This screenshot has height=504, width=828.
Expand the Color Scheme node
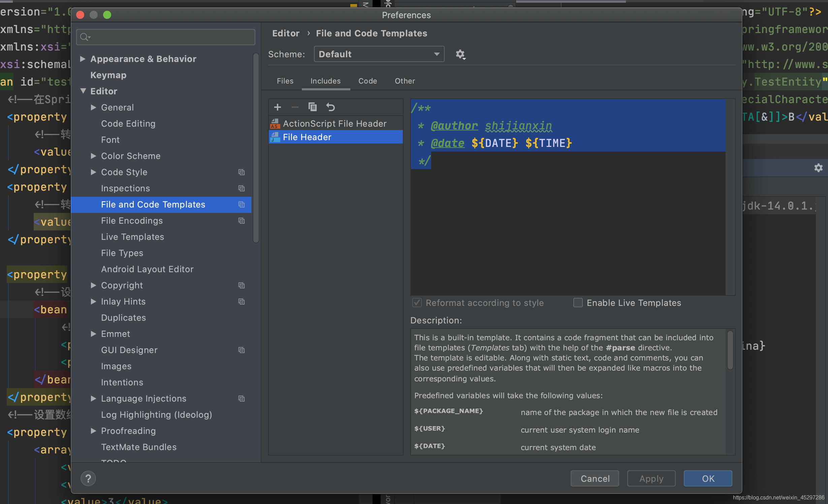[x=94, y=156]
